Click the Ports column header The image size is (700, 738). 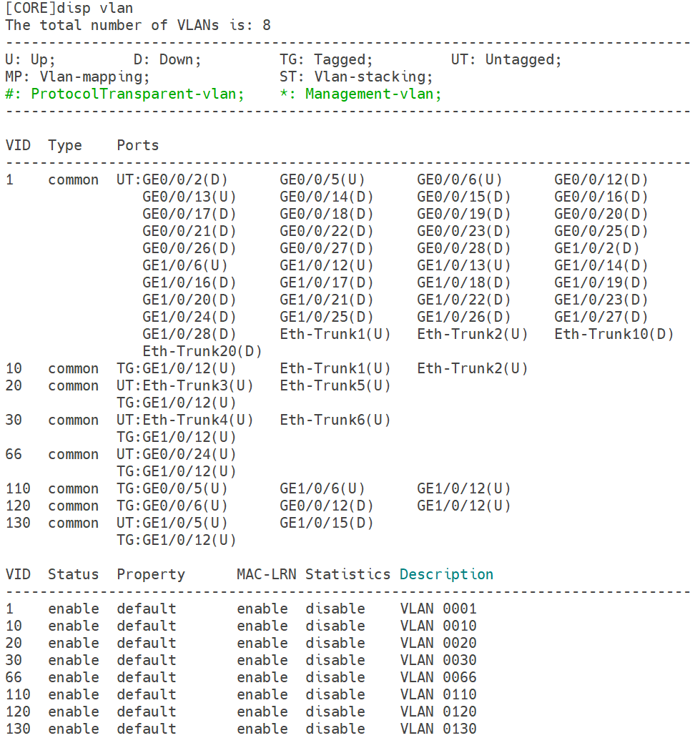click(138, 145)
